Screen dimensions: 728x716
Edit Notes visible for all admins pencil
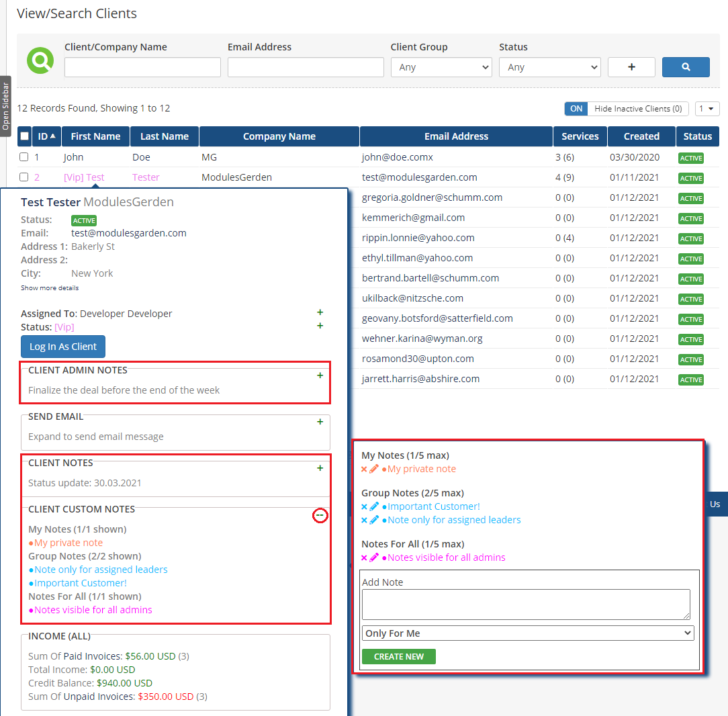click(374, 557)
